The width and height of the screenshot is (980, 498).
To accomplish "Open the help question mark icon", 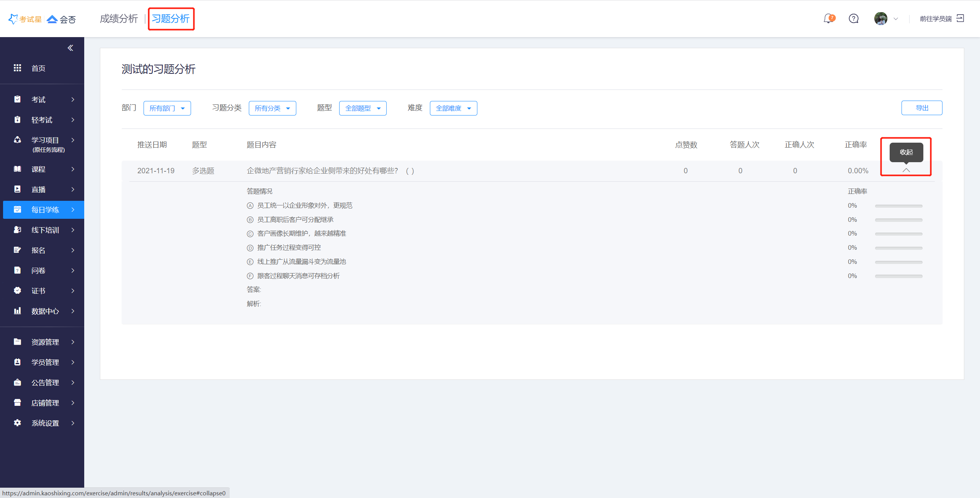I will tap(853, 18).
